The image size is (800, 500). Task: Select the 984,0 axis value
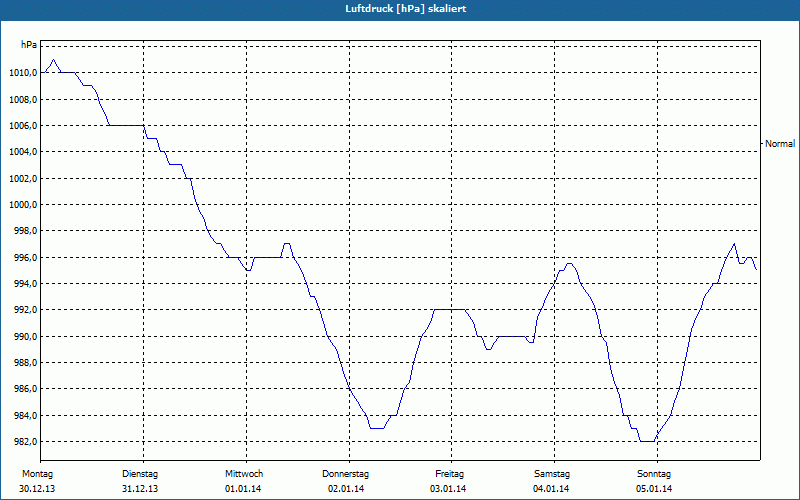(x=25, y=416)
